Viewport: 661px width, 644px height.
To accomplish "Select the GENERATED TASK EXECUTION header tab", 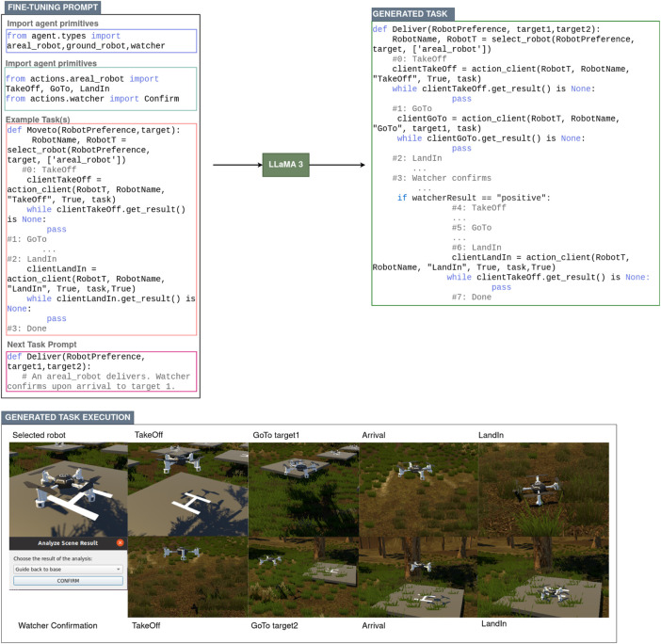I will pyautogui.click(x=68, y=417).
